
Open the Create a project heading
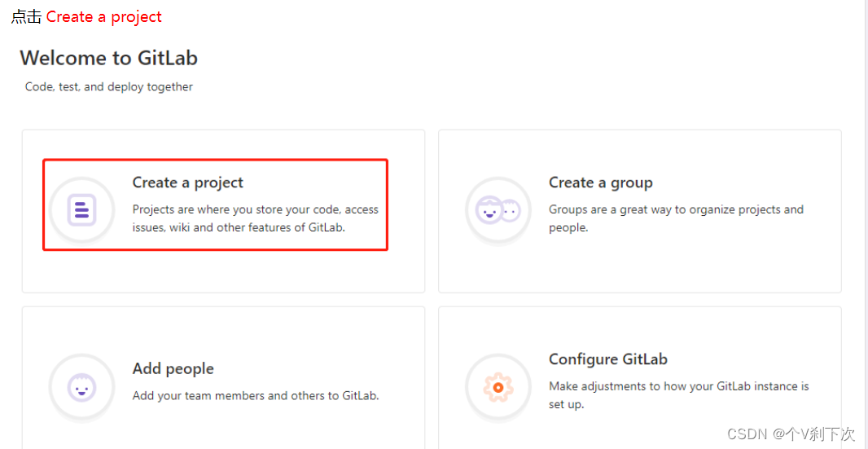click(187, 183)
